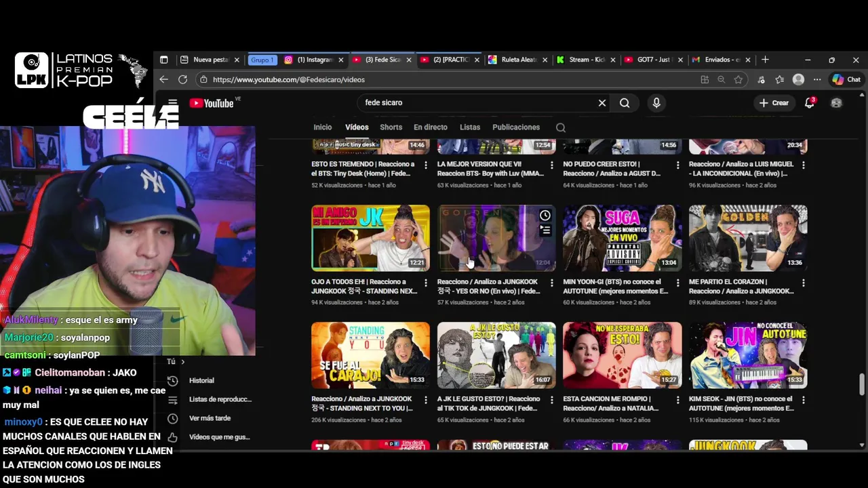Screen dimensions: 868x488
Task: Click the page vertical scrollbar thumb
Action: [x=862, y=384]
